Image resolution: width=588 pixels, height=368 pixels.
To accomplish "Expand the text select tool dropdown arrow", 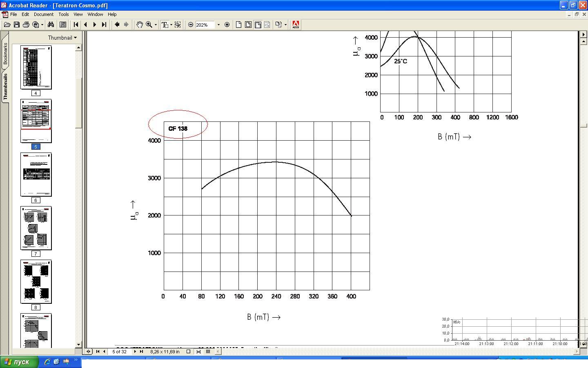I will pos(171,25).
